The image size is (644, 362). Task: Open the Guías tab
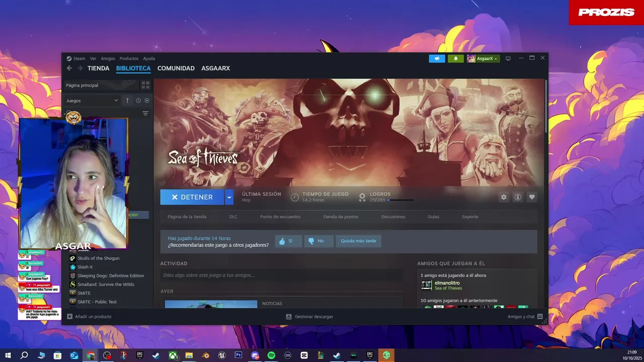pyautogui.click(x=433, y=217)
